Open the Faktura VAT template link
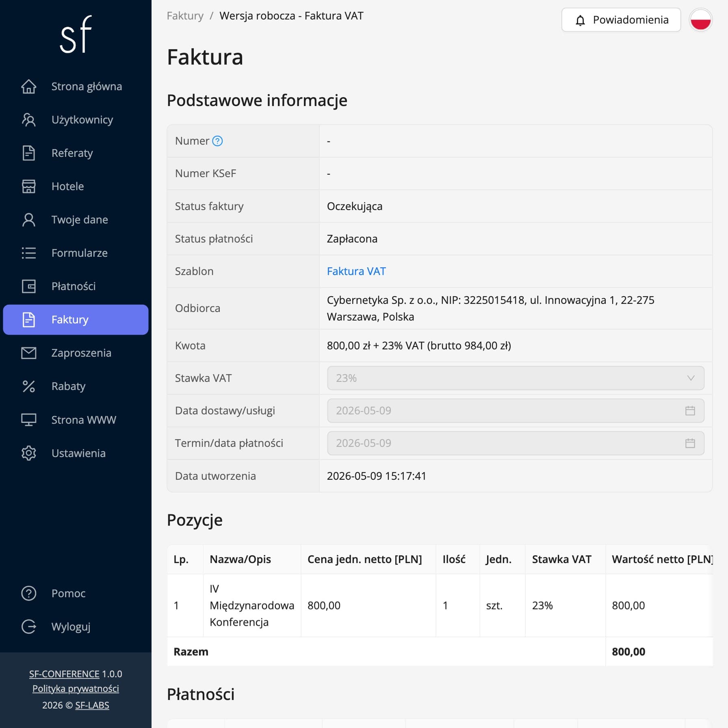This screenshot has width=728, height=728. pyautogui.click(x=356, y=271)
